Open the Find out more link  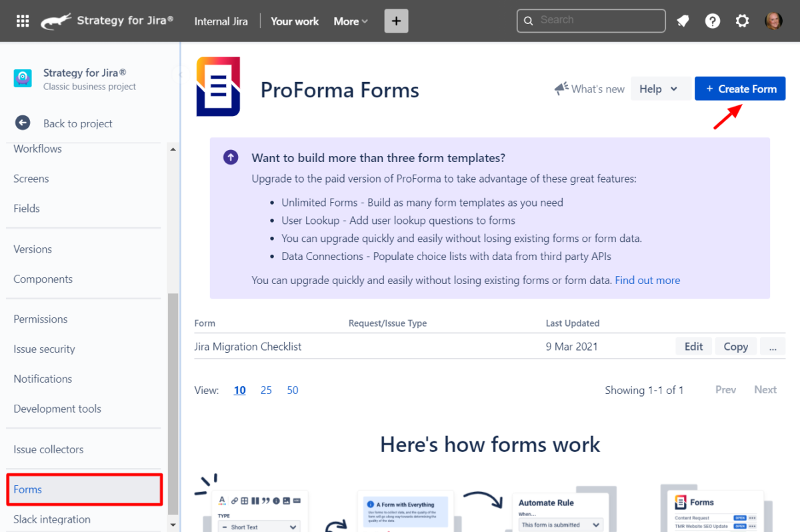(x=647, y=280)
